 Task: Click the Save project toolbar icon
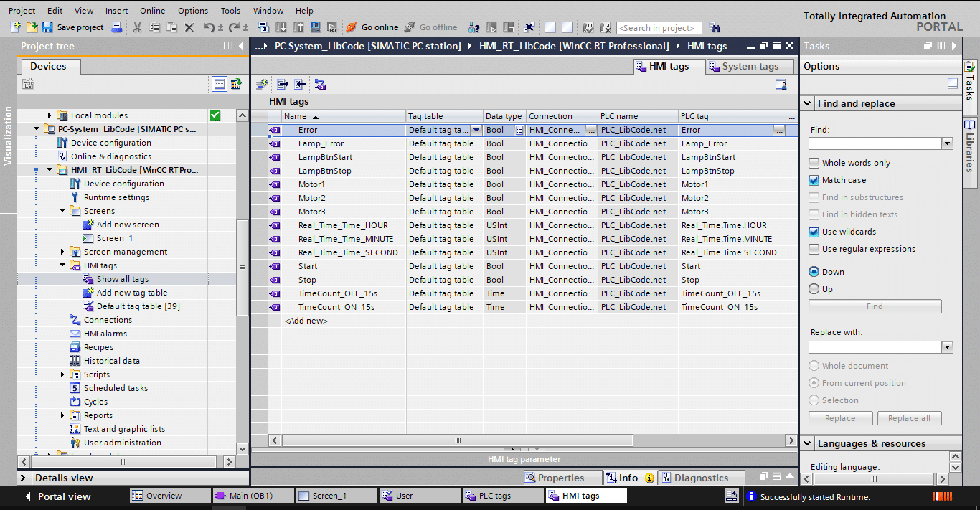[x=47, y=27]
